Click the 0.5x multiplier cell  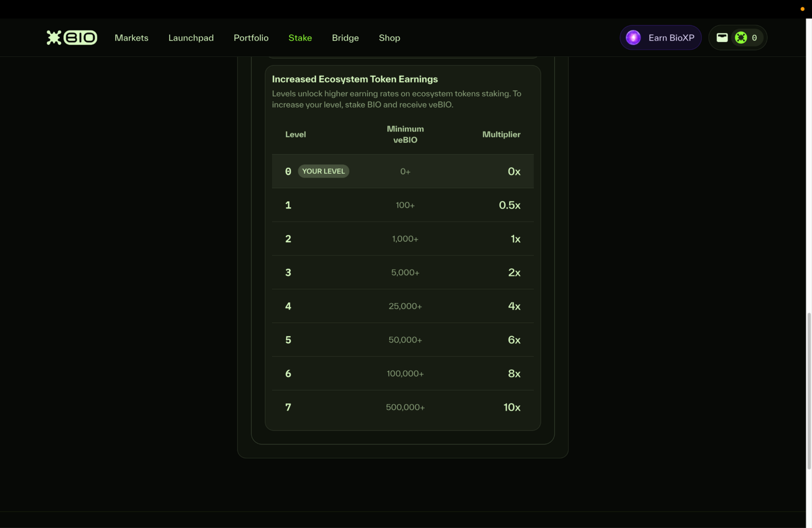tap(510, 205)
